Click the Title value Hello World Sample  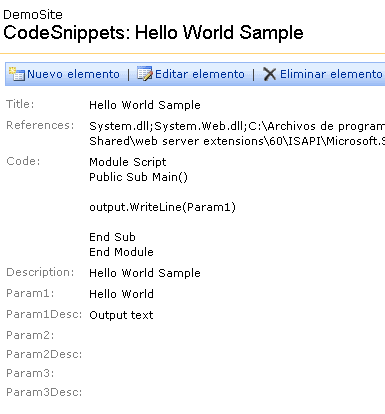pyautogui.click(x=145, y=105)
